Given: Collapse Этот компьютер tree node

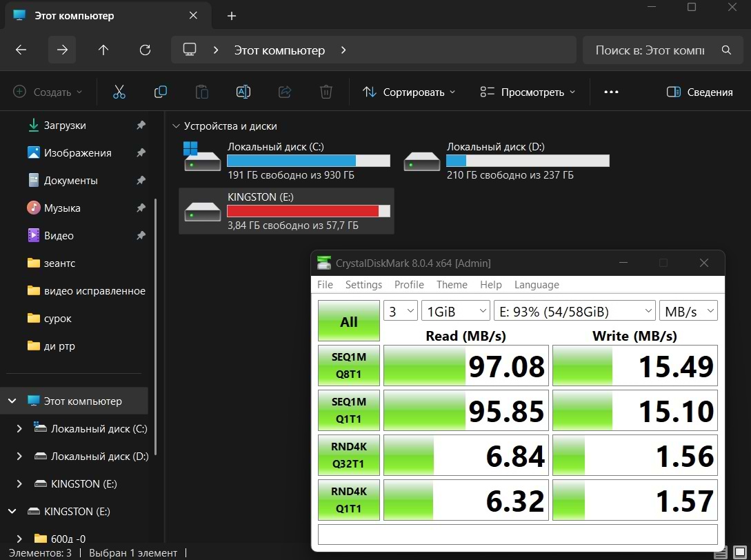Looking at the screenshot, I should pos(12,401).
